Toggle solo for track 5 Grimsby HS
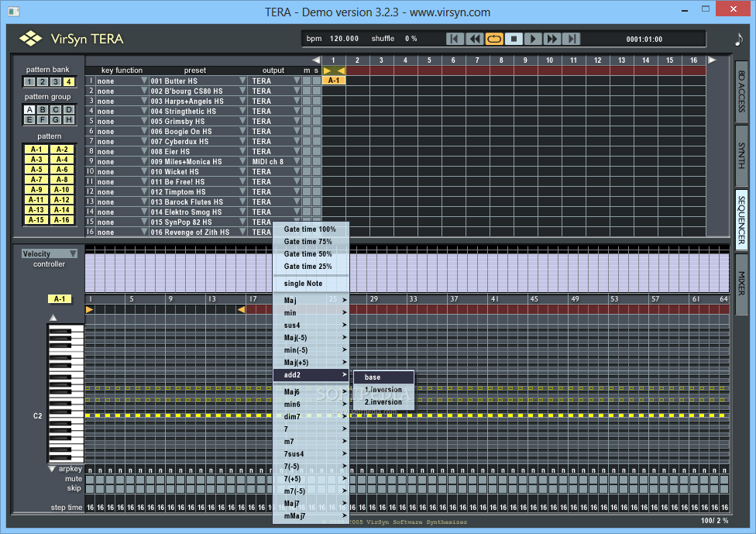 tap(316, 121)
